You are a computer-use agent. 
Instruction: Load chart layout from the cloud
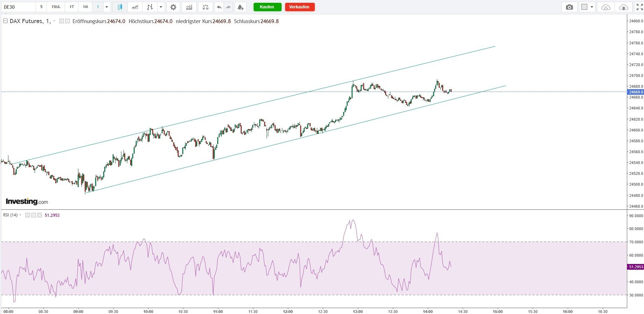click(x=606, y=7)
